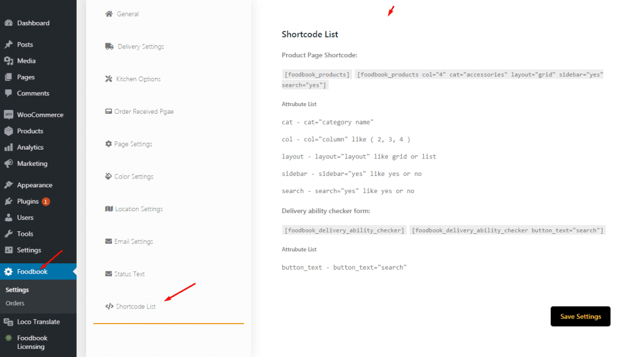
Task: Click the Kitchen Options utensils icon
Action: click(109, 79)
